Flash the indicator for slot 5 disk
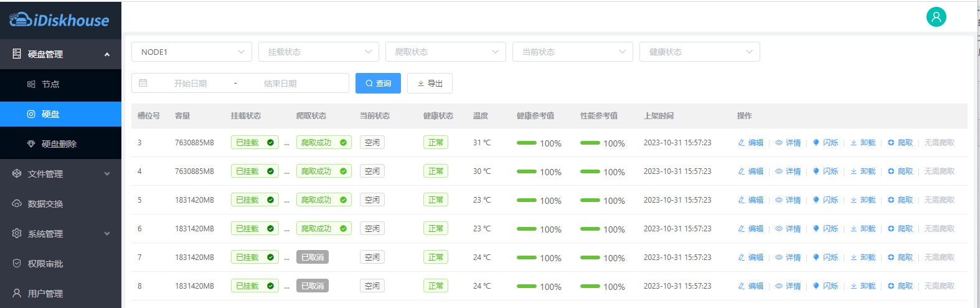The height and width of the screenshot is (308, 980). coord(826,200)
